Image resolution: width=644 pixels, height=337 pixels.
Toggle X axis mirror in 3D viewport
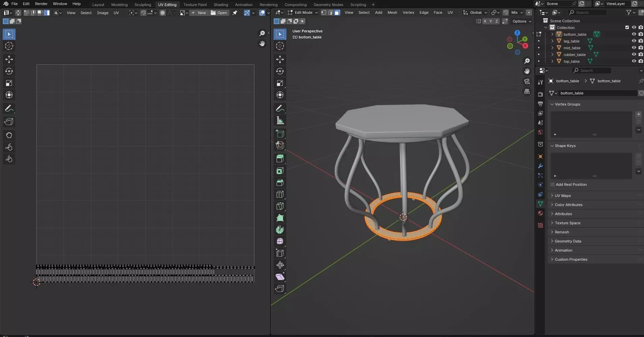click(485, 21)
